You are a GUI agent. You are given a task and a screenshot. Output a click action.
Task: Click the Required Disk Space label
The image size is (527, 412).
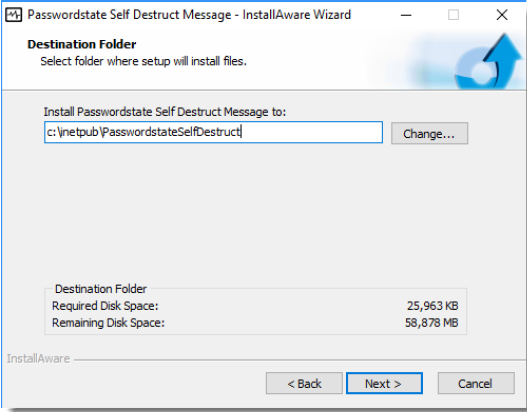105,306
